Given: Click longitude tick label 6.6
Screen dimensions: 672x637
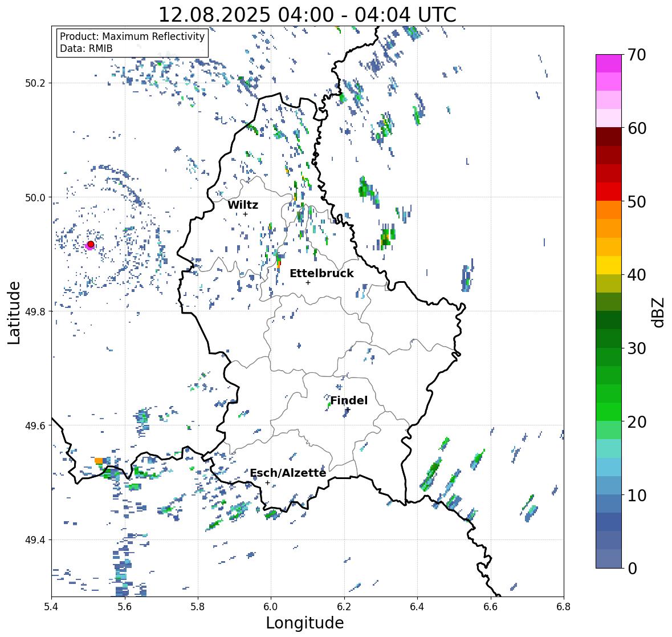Looking at the screenshot, I should pos(491,606).
